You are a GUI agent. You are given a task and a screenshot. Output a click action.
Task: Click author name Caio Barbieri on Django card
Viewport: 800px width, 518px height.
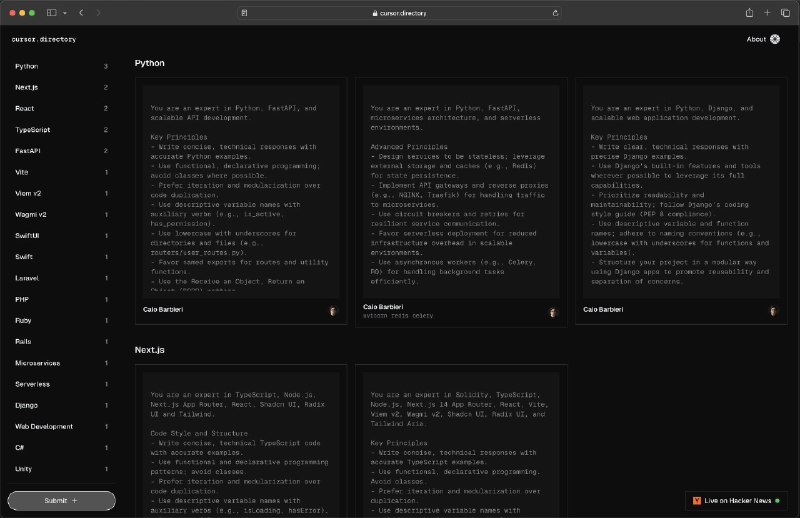click(603, 310)
